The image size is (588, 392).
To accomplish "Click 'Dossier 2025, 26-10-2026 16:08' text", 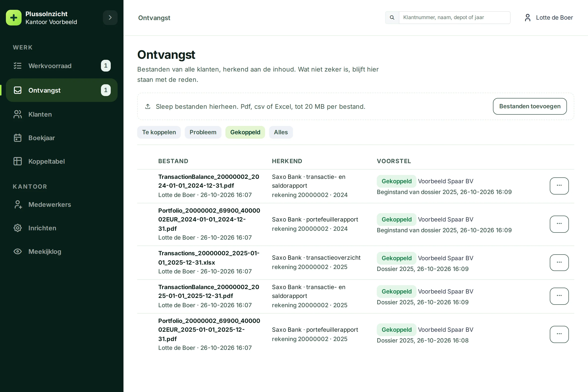I will [x=422, y=340].
